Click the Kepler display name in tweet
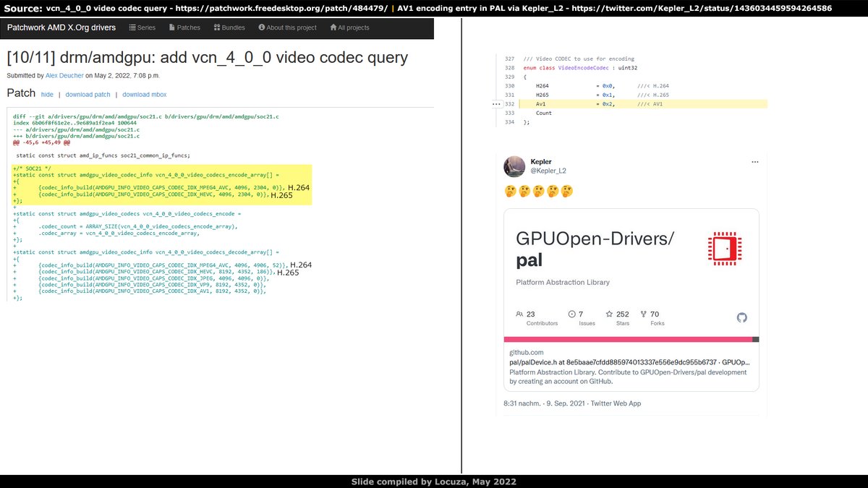This screenshot has width=868, height=488. 541,162
